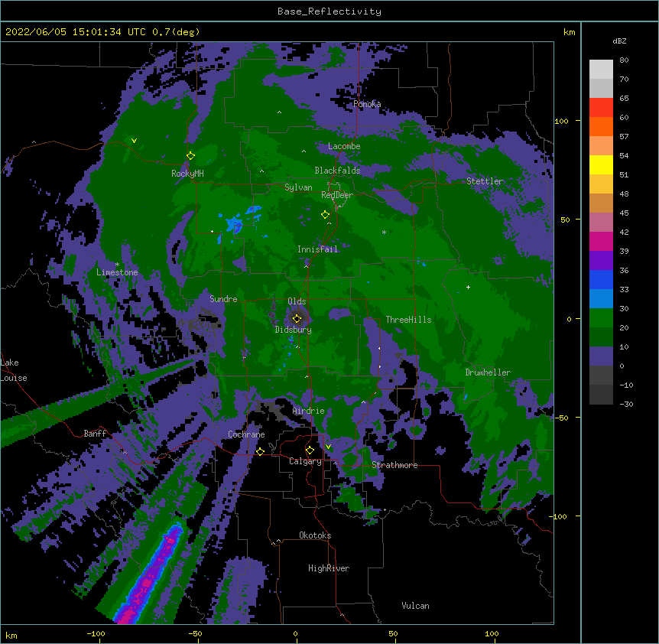Screen dimensions: 659x644
Task: Click the Cochrane town label
Action: (x=246, y=434)
